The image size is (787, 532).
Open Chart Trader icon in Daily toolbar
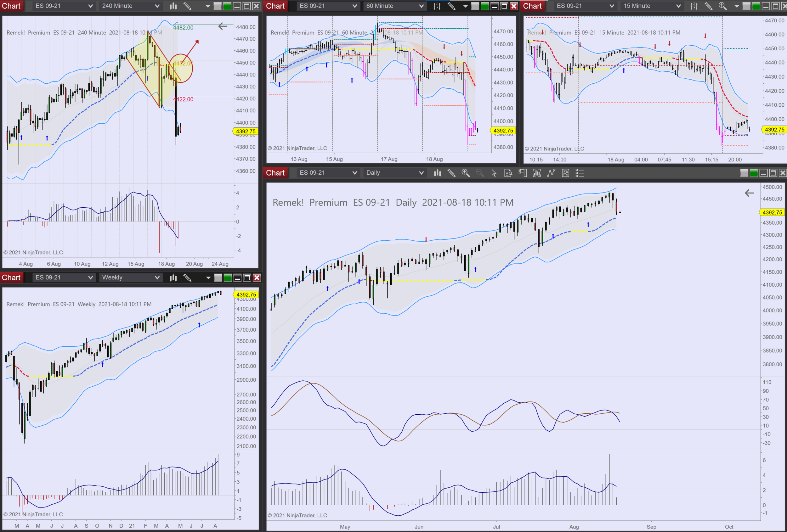pos(523,173)
